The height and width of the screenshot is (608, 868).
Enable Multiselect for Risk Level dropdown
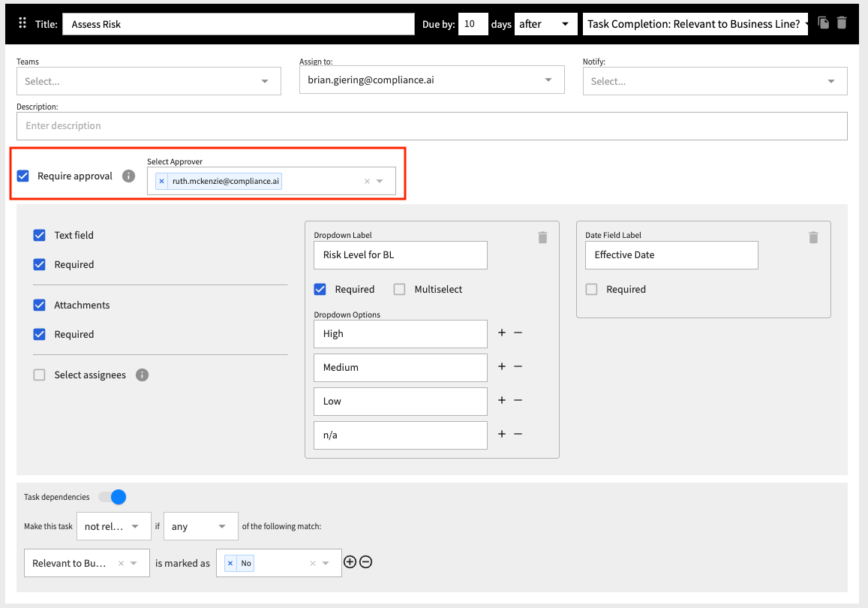pyautogui.click(x=399, y=289)
